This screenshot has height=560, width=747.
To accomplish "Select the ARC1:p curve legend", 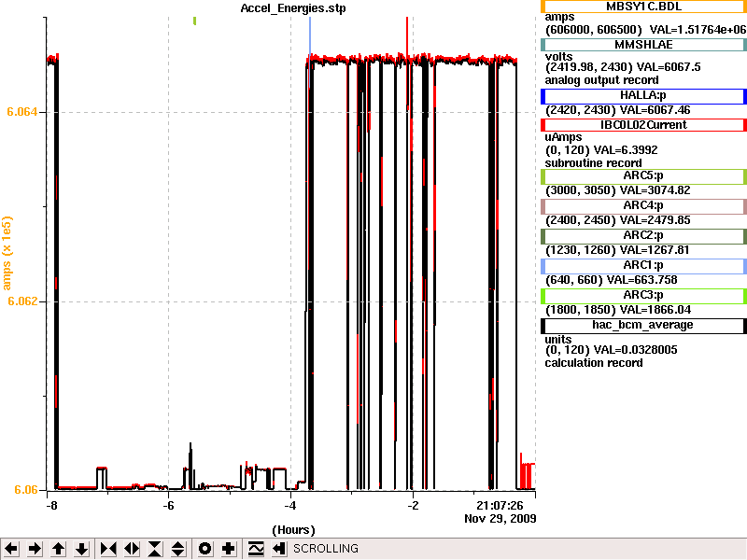I will [643, 266].
